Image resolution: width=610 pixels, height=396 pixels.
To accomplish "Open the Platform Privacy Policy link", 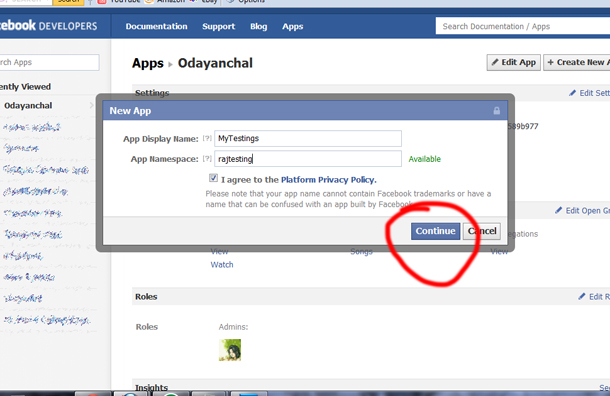I will coord(328,180).
